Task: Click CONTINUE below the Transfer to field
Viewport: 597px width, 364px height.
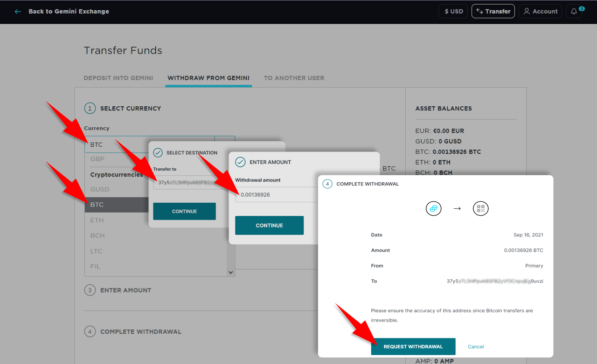Action: [184, 211]
